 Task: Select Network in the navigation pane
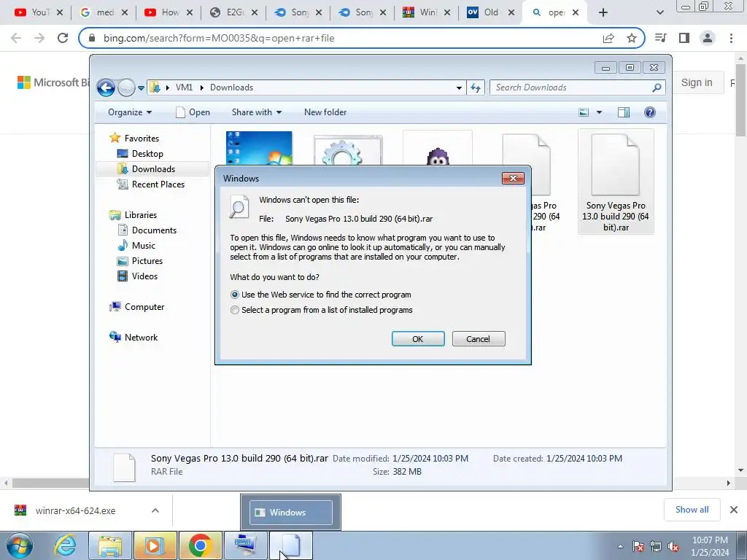coord(141,338)
